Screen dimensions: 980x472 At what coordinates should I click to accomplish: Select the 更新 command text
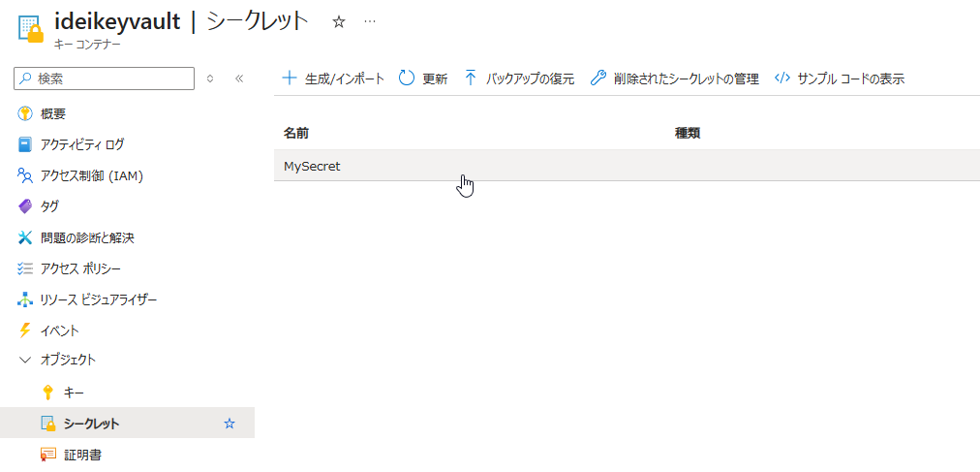[435, 79]
